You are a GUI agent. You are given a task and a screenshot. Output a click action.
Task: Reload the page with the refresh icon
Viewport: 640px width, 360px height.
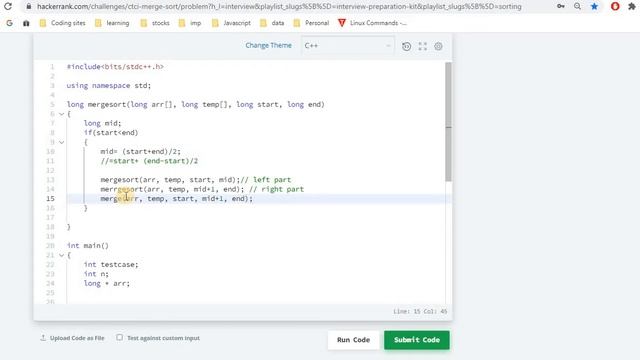(8, 7)
